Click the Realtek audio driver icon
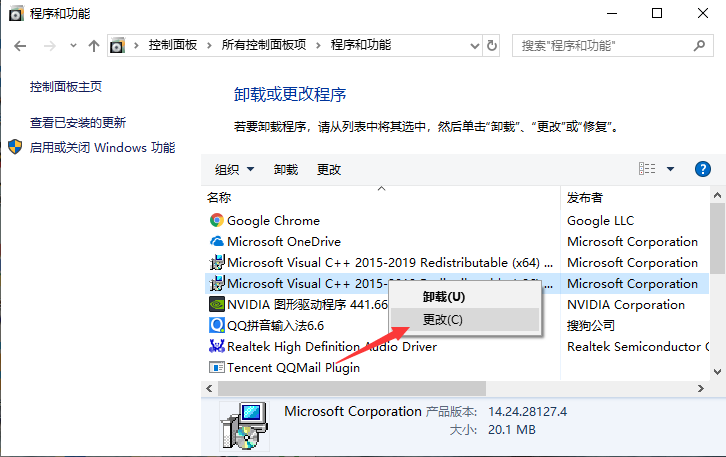The image size is (726, 457). pyautogui.click(x=216, y=347)
